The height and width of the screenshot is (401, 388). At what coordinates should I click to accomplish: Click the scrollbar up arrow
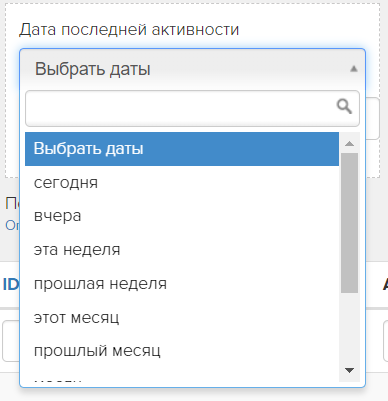[x=349, y=144]
